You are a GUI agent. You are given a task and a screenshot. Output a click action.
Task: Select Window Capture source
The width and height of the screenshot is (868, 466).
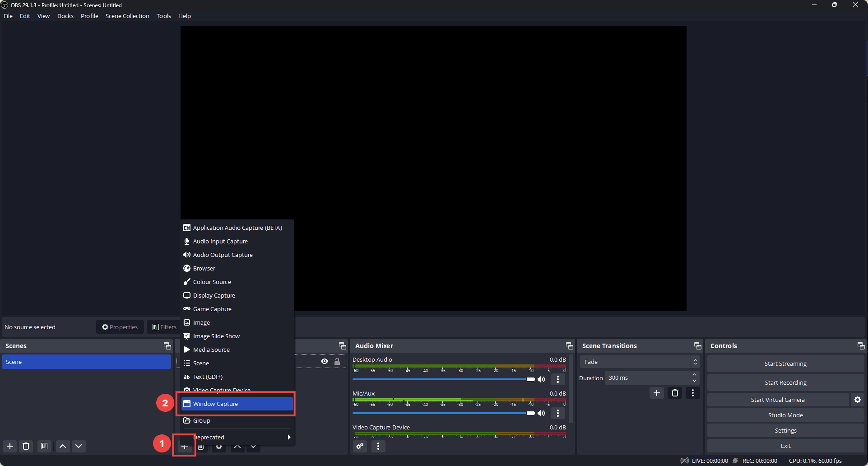pyautogui.click(x=237, y=404)
